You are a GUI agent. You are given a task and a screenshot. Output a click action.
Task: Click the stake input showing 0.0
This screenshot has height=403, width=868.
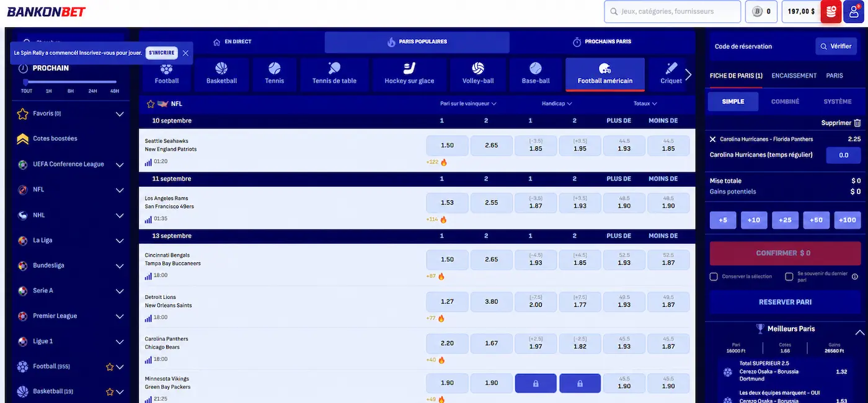(x=843, y=155)
